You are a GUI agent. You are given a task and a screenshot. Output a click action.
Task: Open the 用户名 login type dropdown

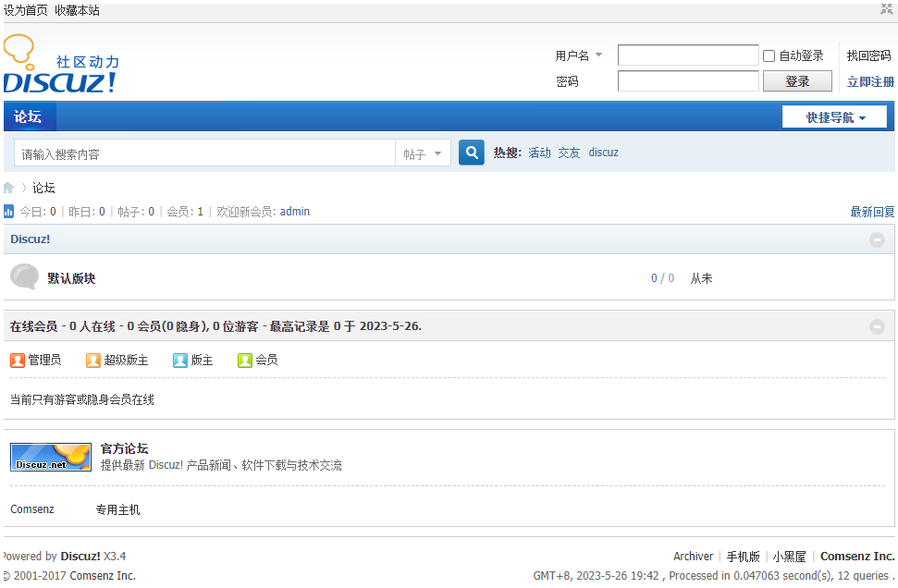(578, 55)
